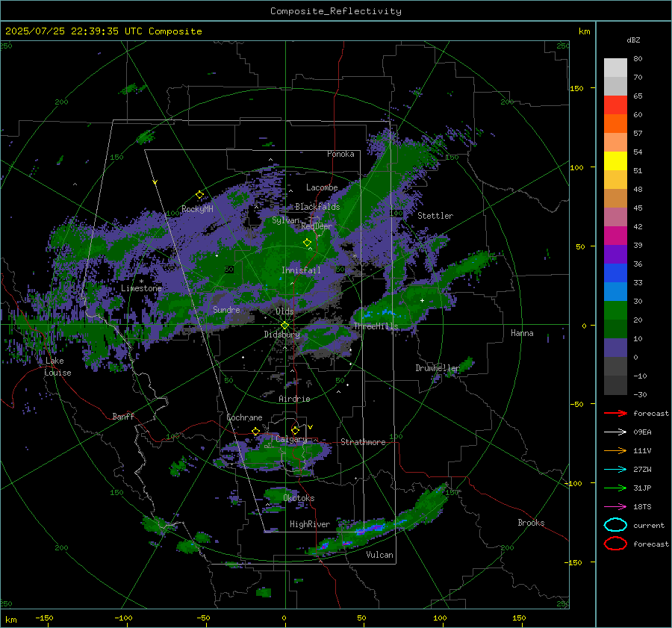Image resolution: width=672 pixels, height=628 pixels.
Task: Click the Brooks city label
Action: pyautogui.click(x=531, y=523)
